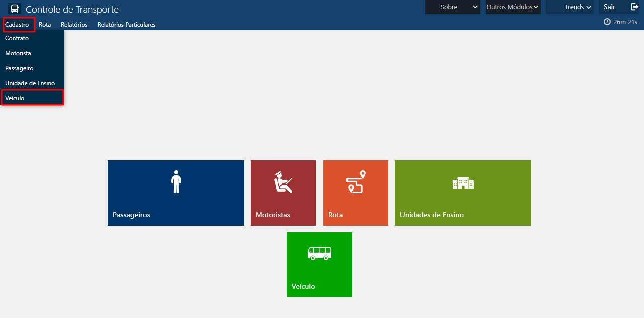The width and height of the screenshot is (644, 318).
Task: Select Contrato in the Cadastro menu
Action: [x=17, y=38]
